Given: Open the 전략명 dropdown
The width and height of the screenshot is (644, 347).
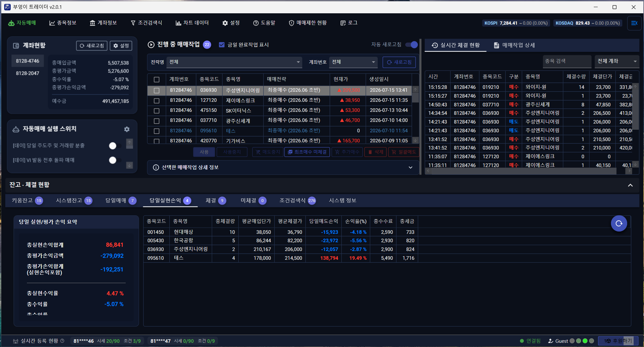Looking at the screenshot, I should click(235, 62).
